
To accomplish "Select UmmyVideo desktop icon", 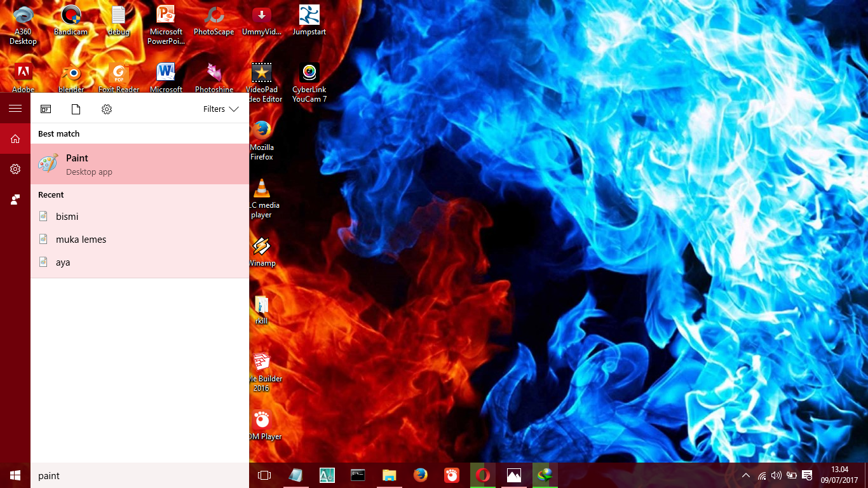I will 262,21.
